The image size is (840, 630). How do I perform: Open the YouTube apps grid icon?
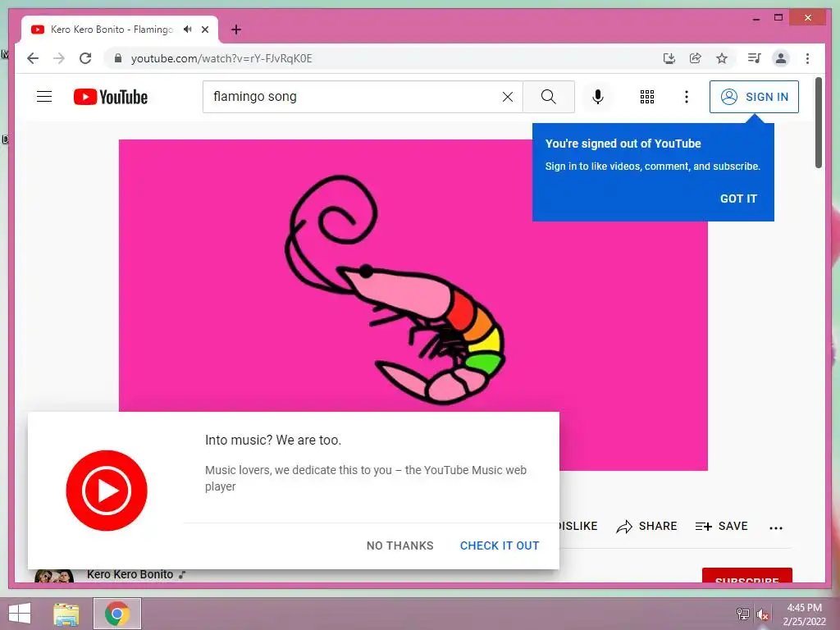point(647,97)
